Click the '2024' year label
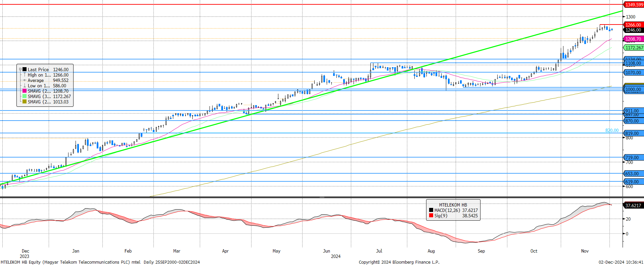The height and width of the screenshot is (265, 644). (336, 256)
